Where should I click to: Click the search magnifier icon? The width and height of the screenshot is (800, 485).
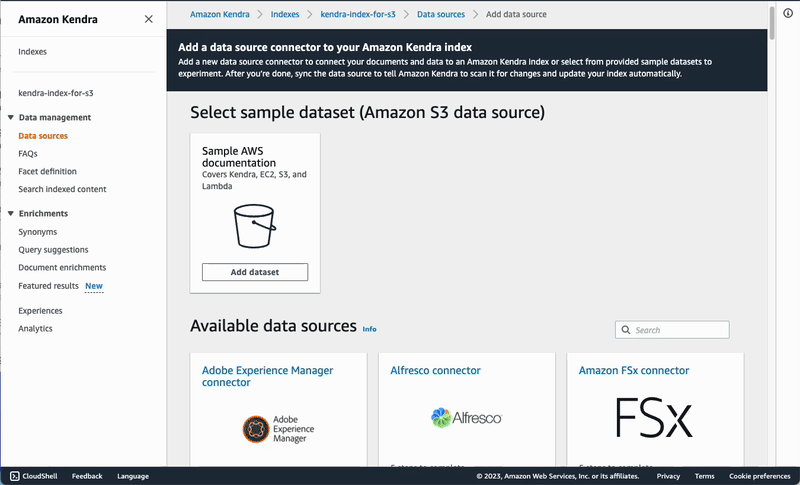(626, 330)
